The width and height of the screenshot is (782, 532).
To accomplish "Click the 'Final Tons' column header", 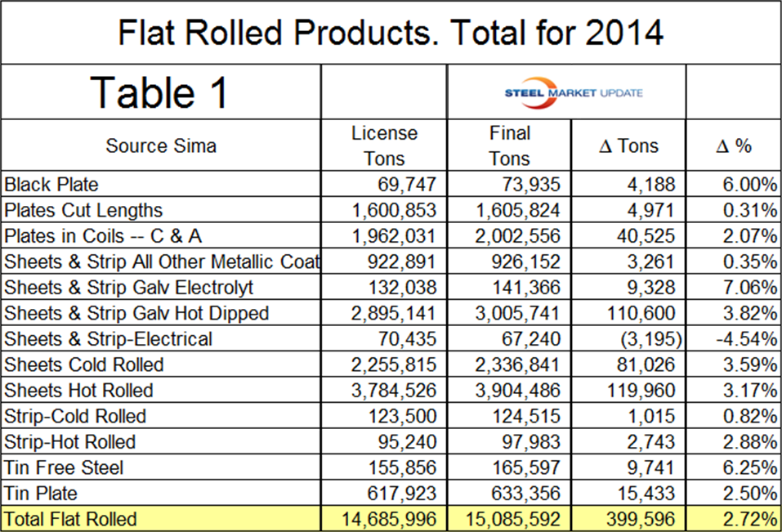I will tap(509, 145).
